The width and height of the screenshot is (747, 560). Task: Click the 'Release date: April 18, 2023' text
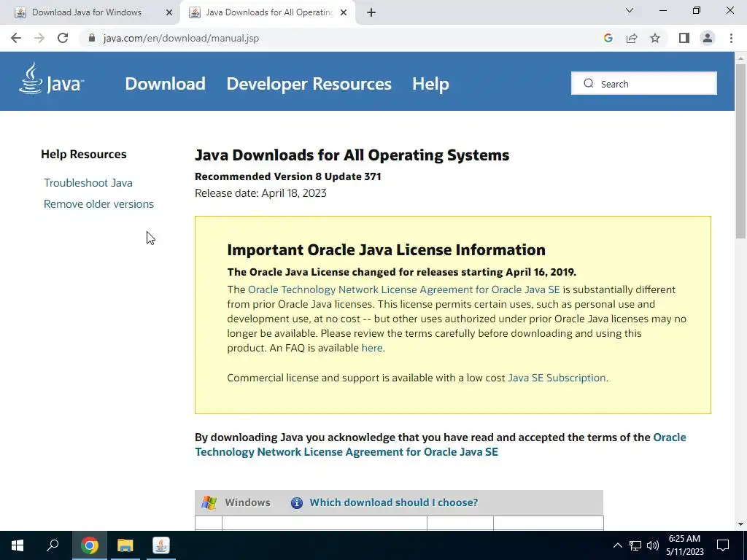point(260,192)
